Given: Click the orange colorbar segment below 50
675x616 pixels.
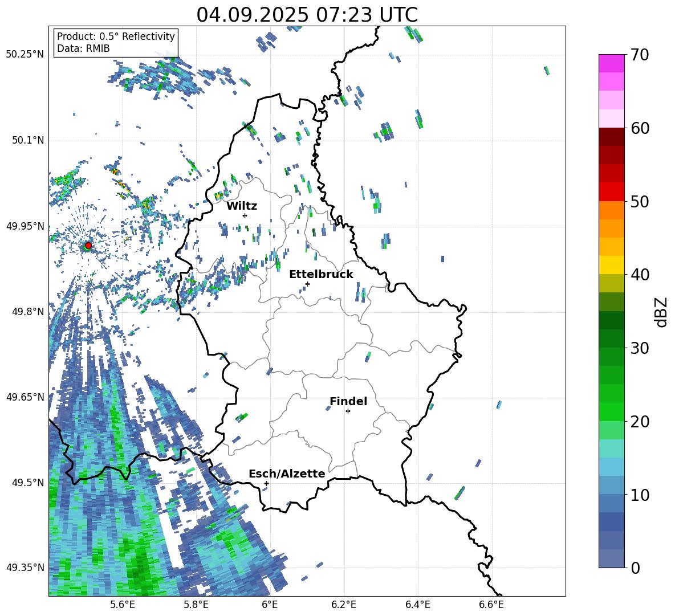Looking at the screenshot, I should [x=611, y=210].
